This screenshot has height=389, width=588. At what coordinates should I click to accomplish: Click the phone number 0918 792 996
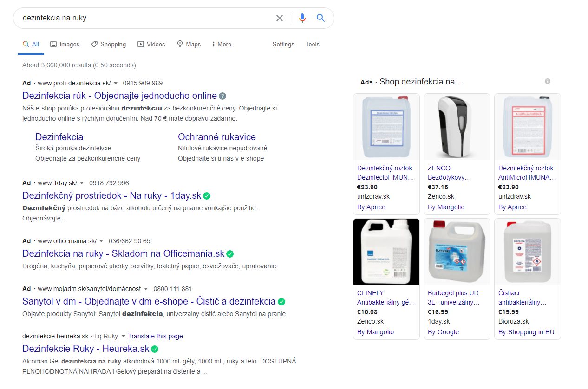109,183
